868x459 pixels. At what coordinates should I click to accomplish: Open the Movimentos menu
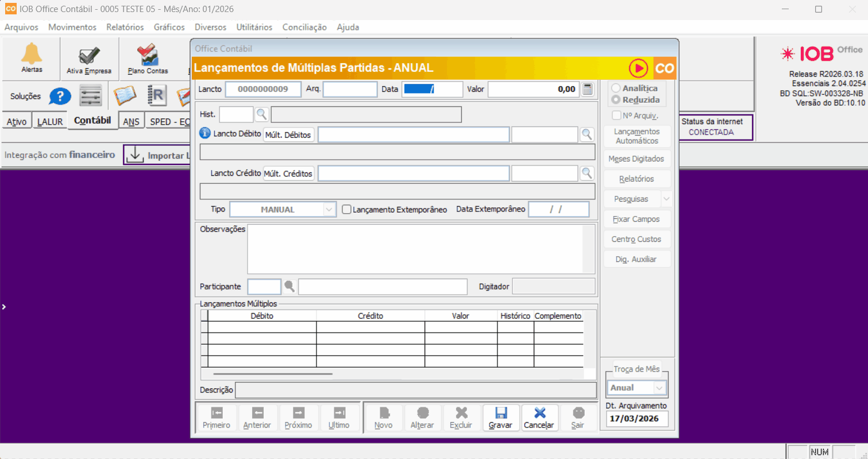pyautogui.click(x=72, y=27)
